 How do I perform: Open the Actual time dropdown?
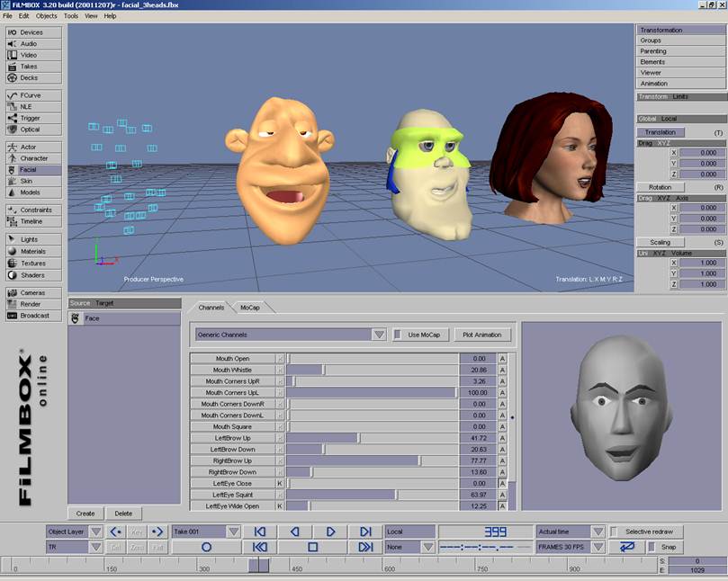point(598,532)
